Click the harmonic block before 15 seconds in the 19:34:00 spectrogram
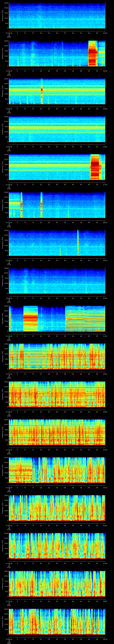The image size is (114, 644). click(21, 470)
